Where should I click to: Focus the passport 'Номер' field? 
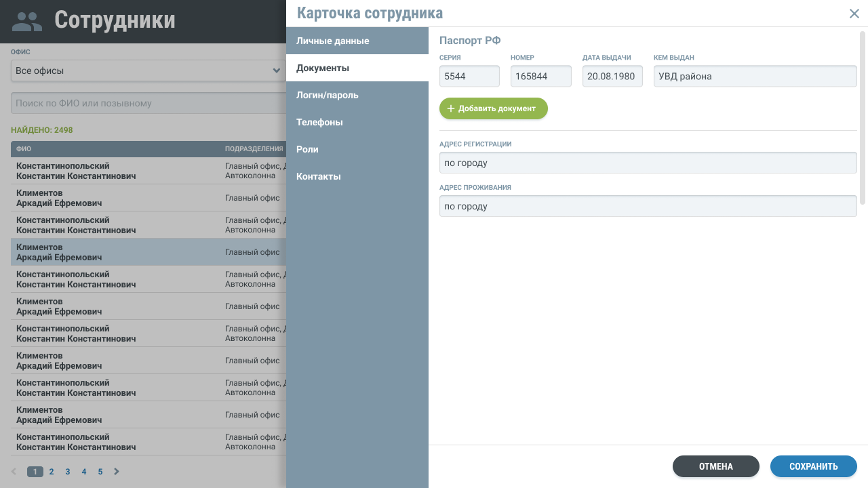[540, 77]
